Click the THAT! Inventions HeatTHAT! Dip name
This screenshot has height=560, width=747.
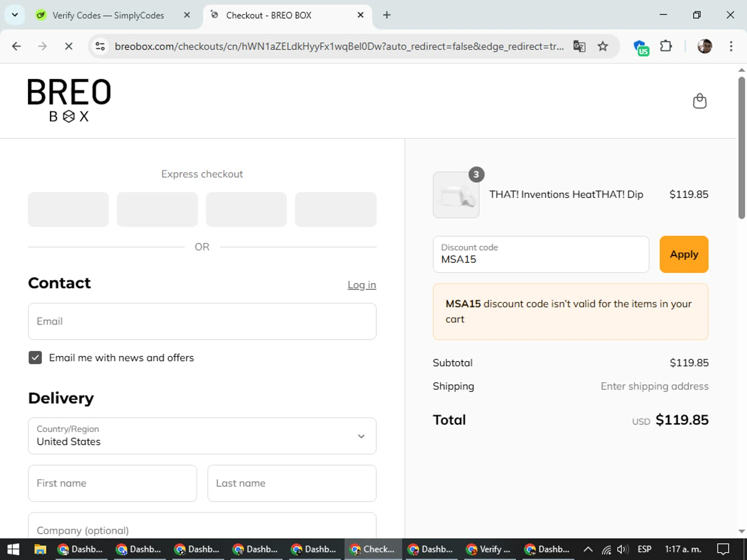click(x=566, y=194)
